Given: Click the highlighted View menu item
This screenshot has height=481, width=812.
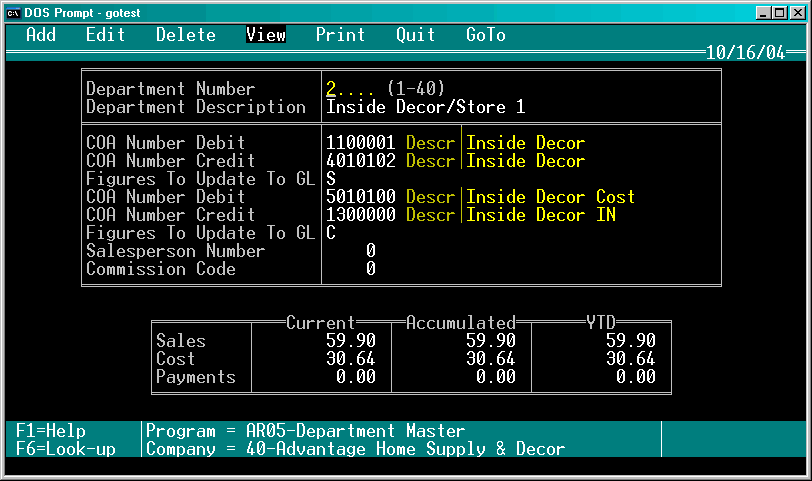Looking at the screenshot, I should [x=266, y=35].
